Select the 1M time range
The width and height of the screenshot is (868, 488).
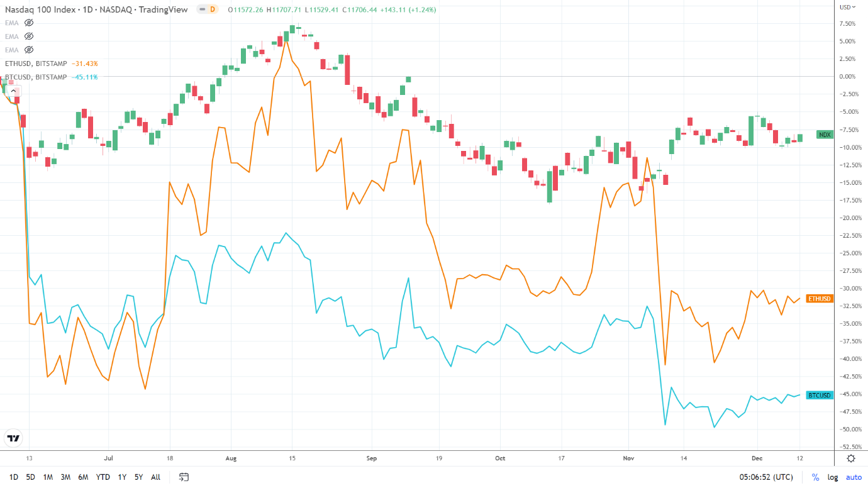point(48,477)
